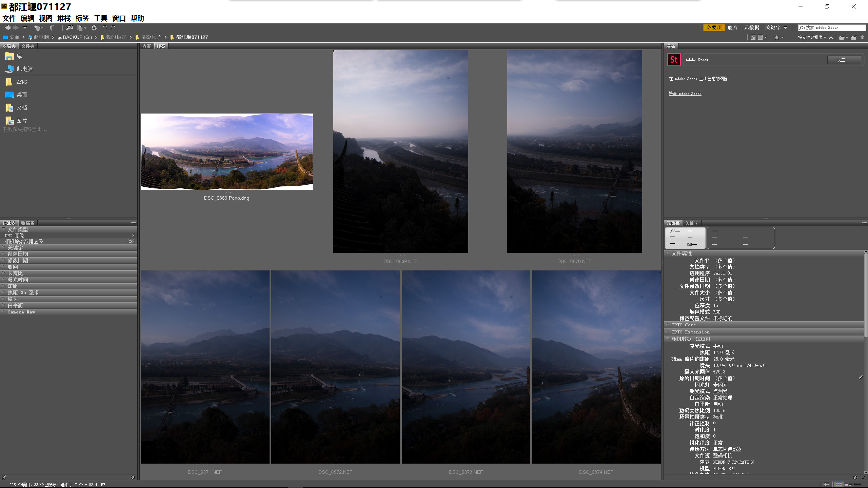The height and width of the screenshot is (488, 868).
Task: Open the metadata panel flyout menu icon
Action: tap(864, 223)
